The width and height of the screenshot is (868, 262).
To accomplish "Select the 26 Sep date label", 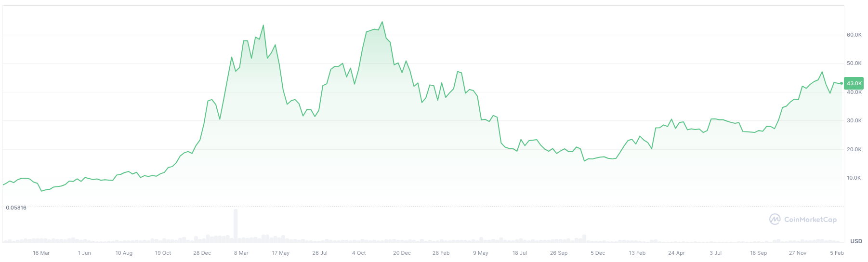I will [559, 253].
